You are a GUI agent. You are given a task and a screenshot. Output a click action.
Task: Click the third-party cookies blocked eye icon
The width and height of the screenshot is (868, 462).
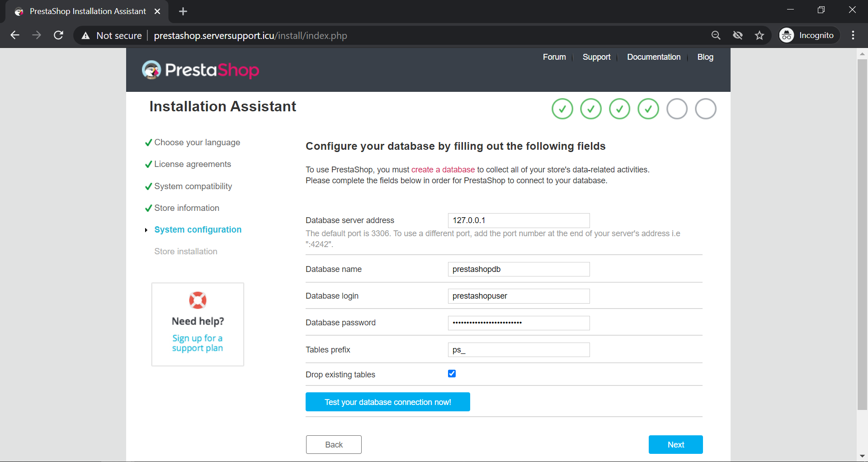(x=738, y=35)
